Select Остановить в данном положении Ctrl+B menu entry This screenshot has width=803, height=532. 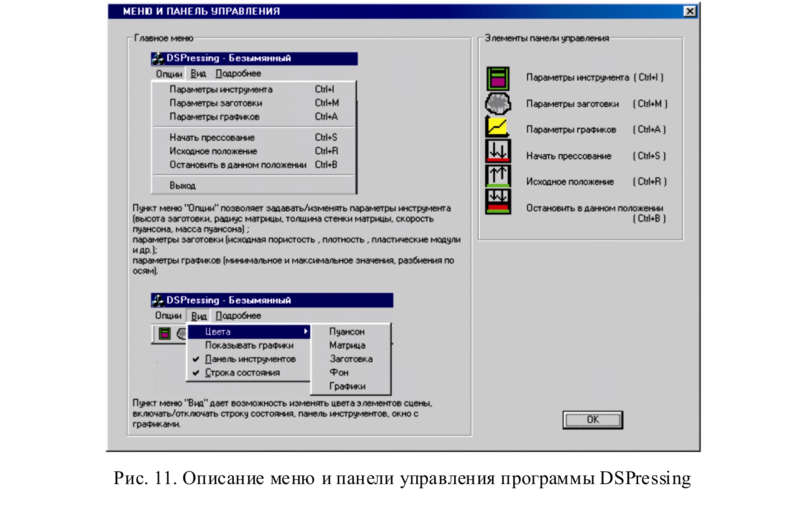[254, 165]
